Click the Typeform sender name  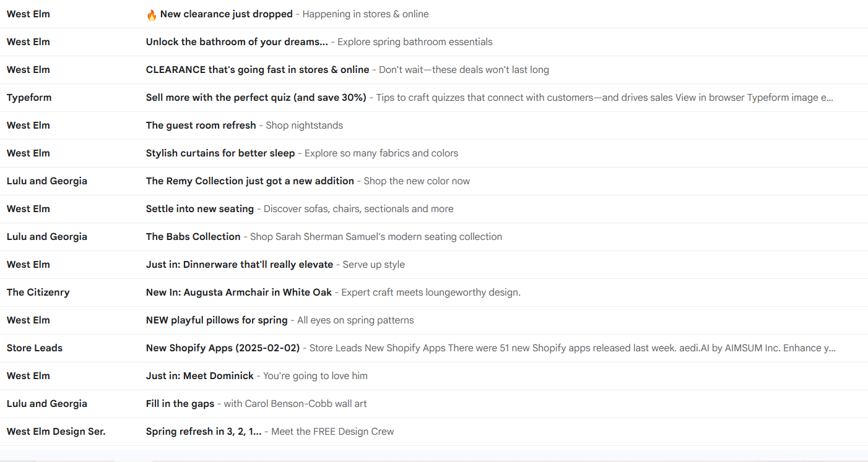click(x=29, y=98)
